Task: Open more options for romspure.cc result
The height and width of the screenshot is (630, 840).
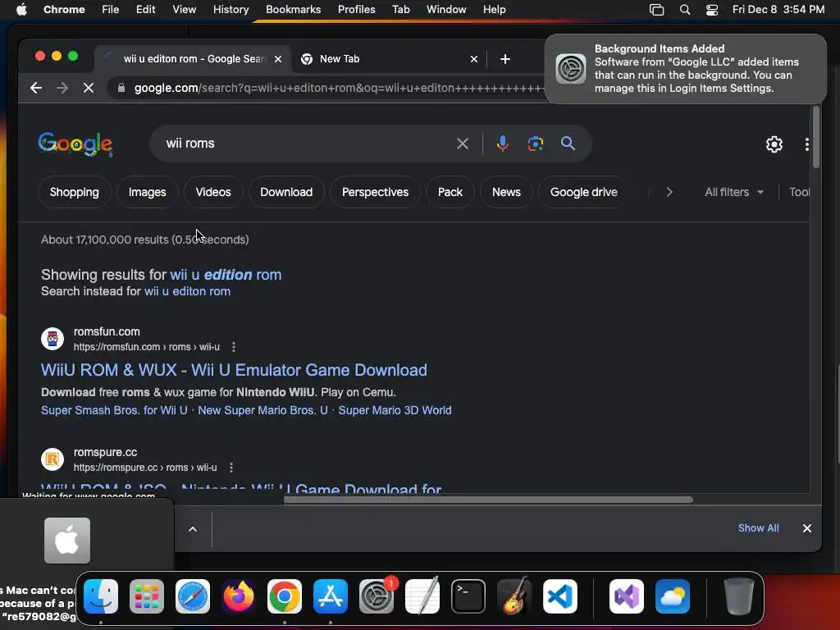Action: (x=231, y=468)
